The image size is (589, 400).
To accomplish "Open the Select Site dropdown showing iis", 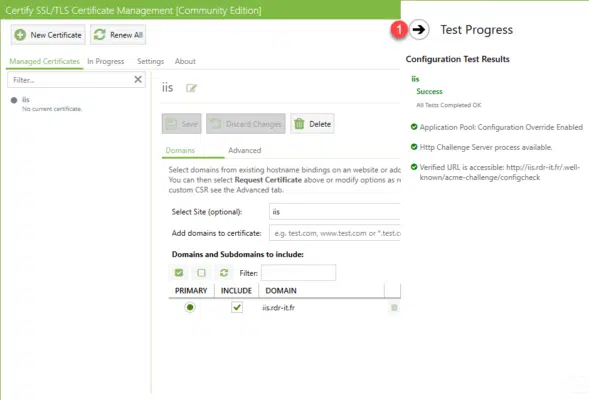I will (334, 211).
